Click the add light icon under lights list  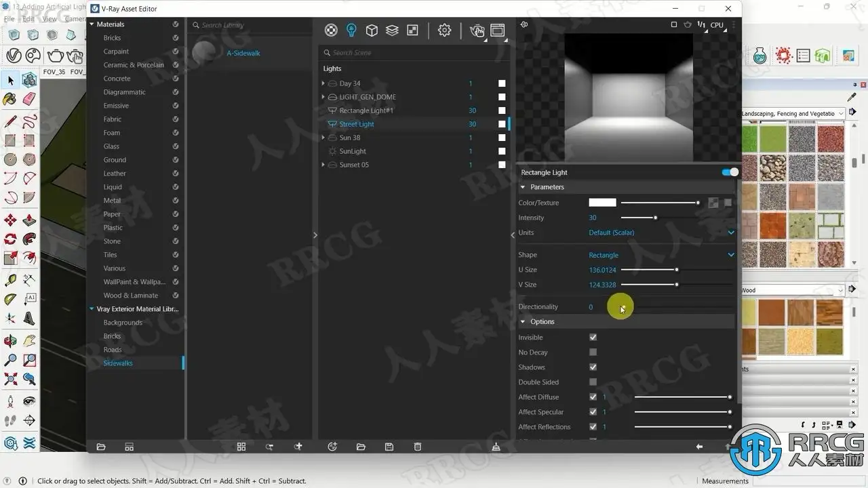click(x=332, y=447)
